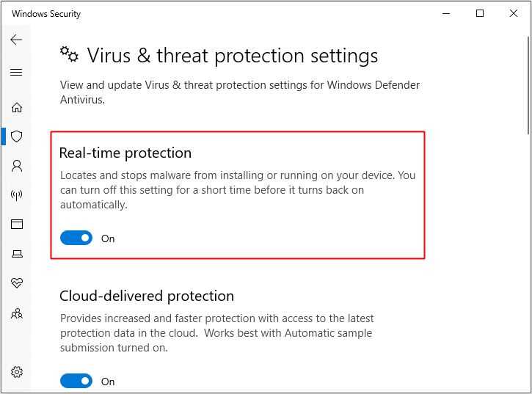Open Settings gear in sidebar bottom
This screenshot has width=532, height=394.
[17, 372]
